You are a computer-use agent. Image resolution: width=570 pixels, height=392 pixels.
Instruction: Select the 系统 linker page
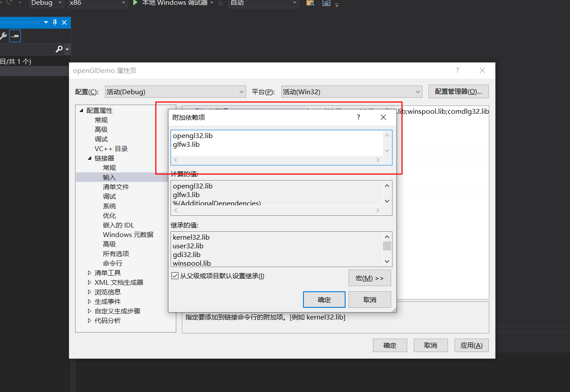109,206
